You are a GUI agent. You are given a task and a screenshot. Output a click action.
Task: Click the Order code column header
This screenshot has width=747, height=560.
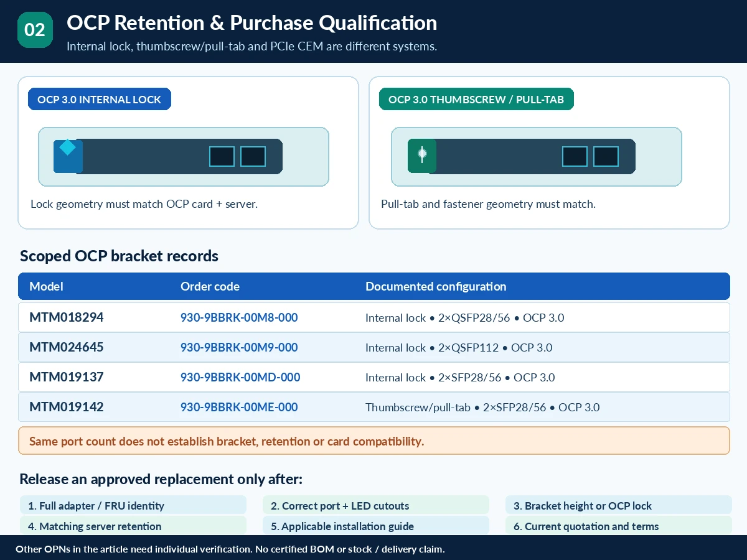210,287
